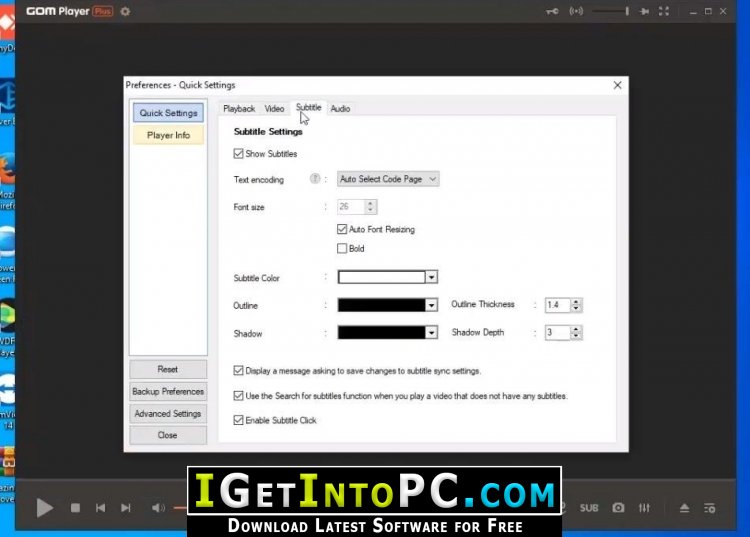Start playback with the Play button
Viewport: 750px width, 537px height.
click(44, 507)
